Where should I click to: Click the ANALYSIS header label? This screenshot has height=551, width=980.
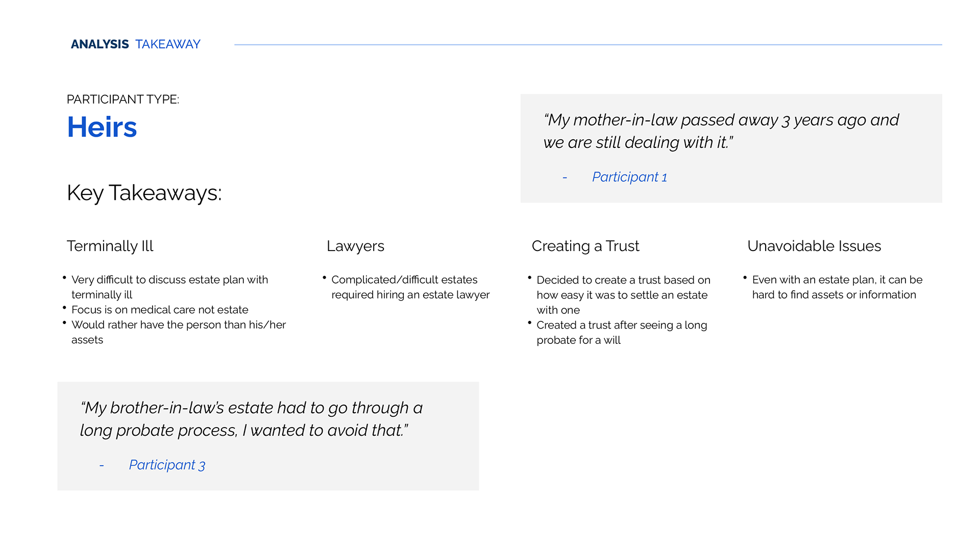(x=100, y=44)
